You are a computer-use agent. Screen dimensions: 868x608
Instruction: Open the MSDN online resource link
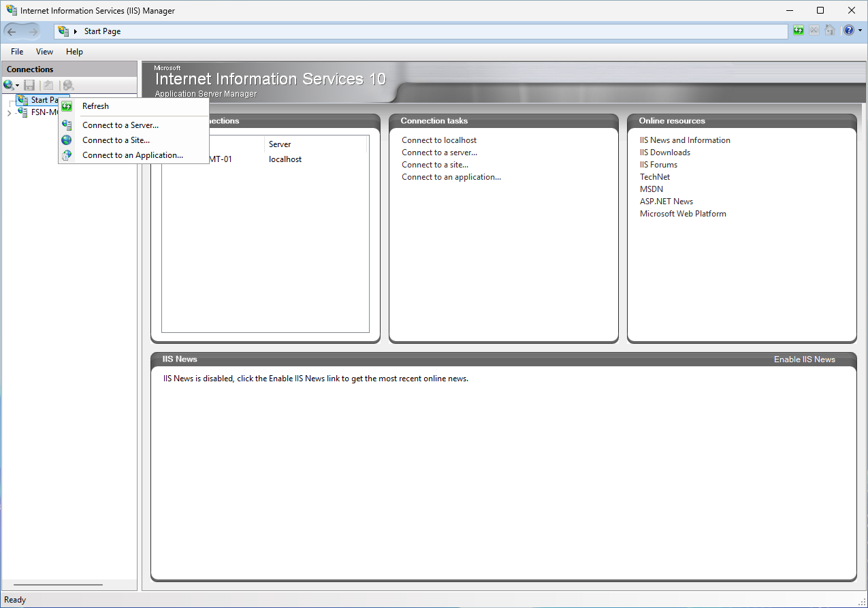pyautogui.click(x=652, y=189)
